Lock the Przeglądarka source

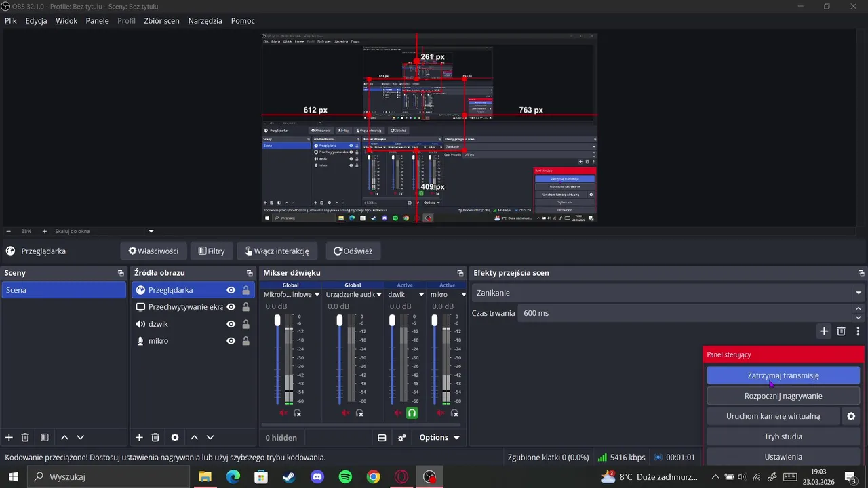(x=245, y=290)
